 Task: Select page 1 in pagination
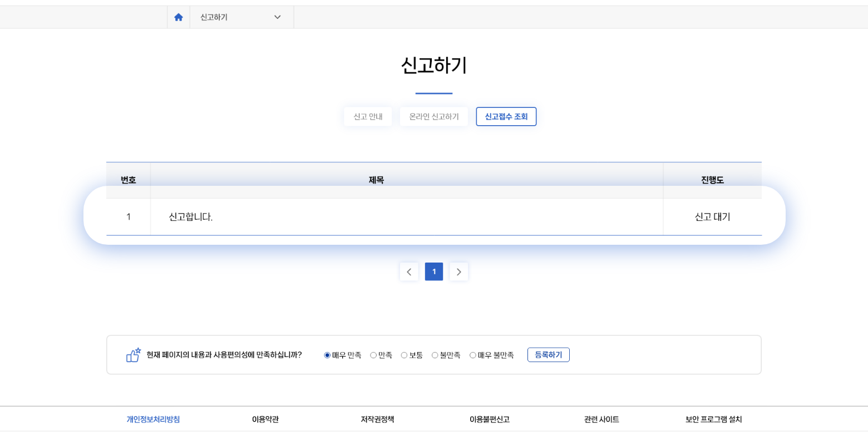[434, 272]
